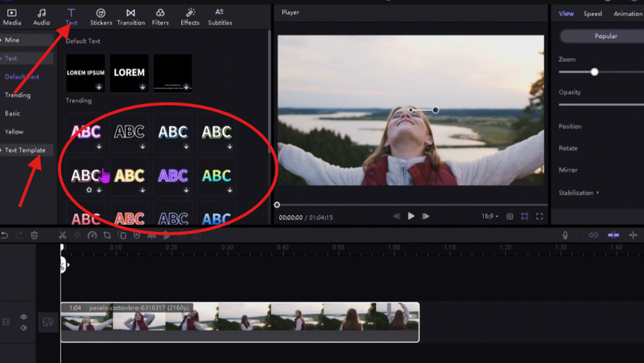Mute the video track audio
Image resolution: width=644 pixels, height=363 pixels.
[23, 327]
